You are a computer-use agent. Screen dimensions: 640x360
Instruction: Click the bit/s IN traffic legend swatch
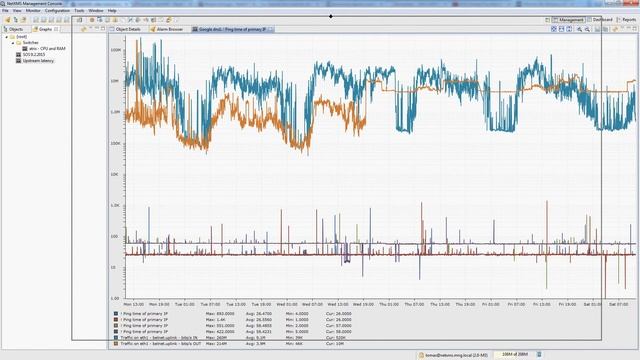(x=116, y=338)
